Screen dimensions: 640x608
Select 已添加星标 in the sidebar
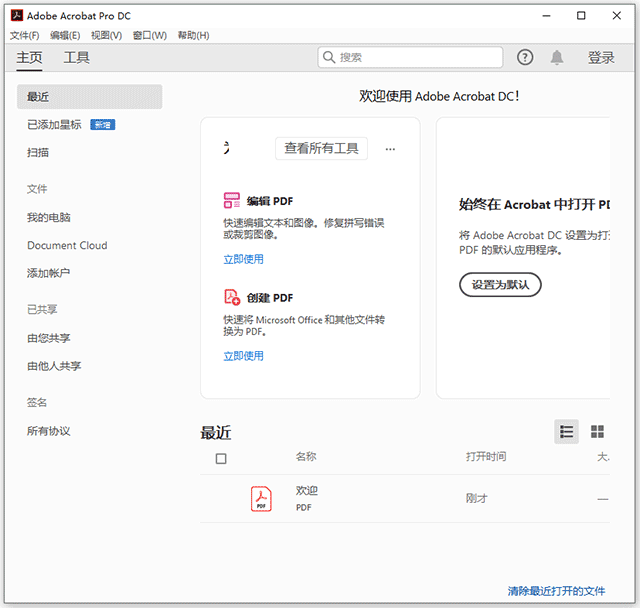click(x=54, y=124)
